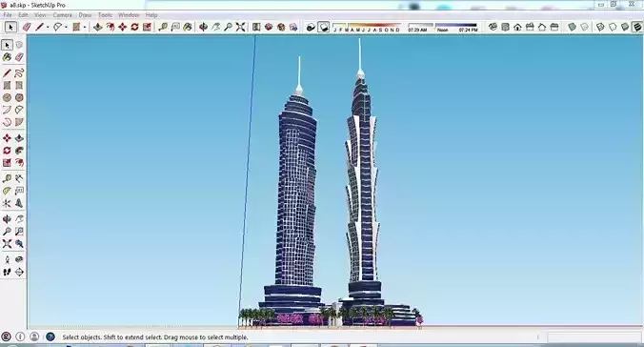Image resolution: width=644 pixels, height=347 pixels.
Task: Select the Position Camera tool in left palette
Action: point(7,260)
